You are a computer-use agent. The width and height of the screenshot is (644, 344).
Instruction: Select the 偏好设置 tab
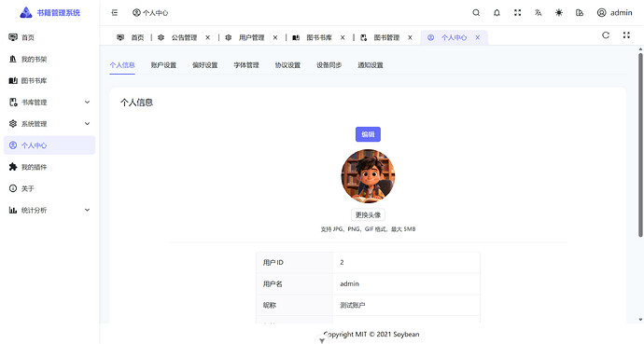pyautogui.click(x=205, y=65)
